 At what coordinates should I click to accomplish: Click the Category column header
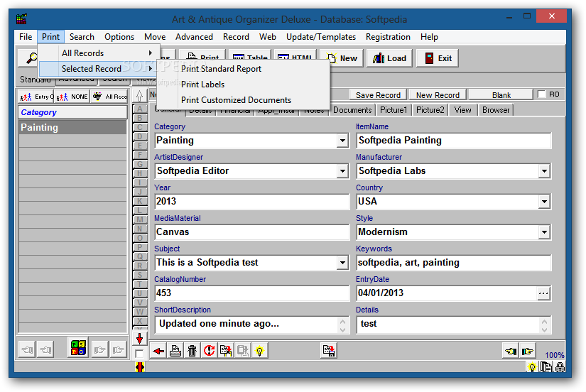(x=72, y=112)
